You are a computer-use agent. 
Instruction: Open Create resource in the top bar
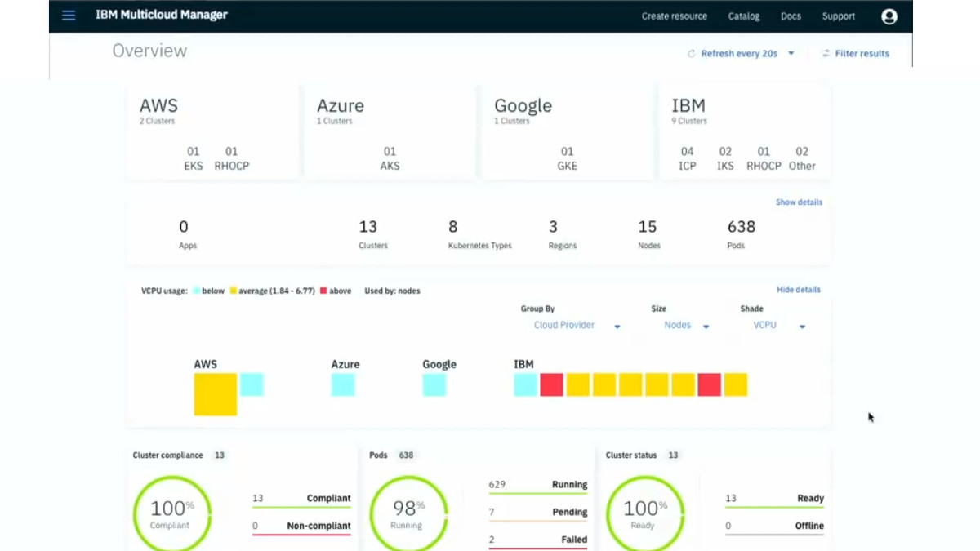(674, 16)
